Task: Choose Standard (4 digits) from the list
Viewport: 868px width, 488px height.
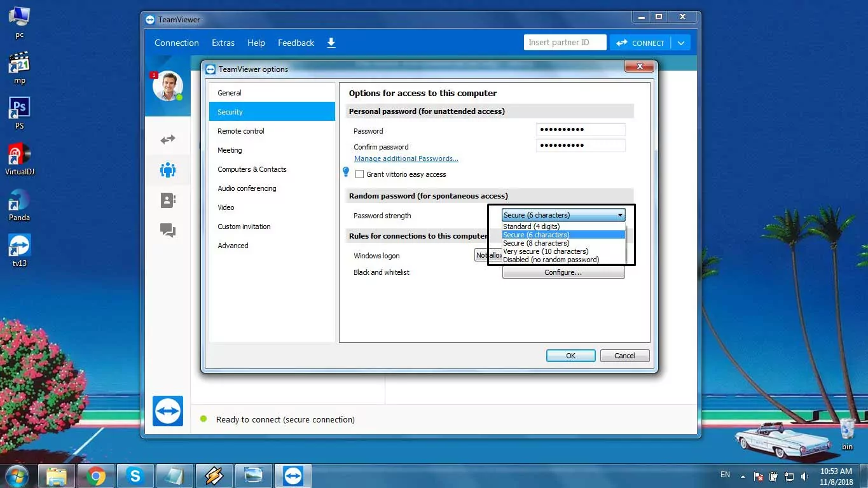Action: point(563,227)
